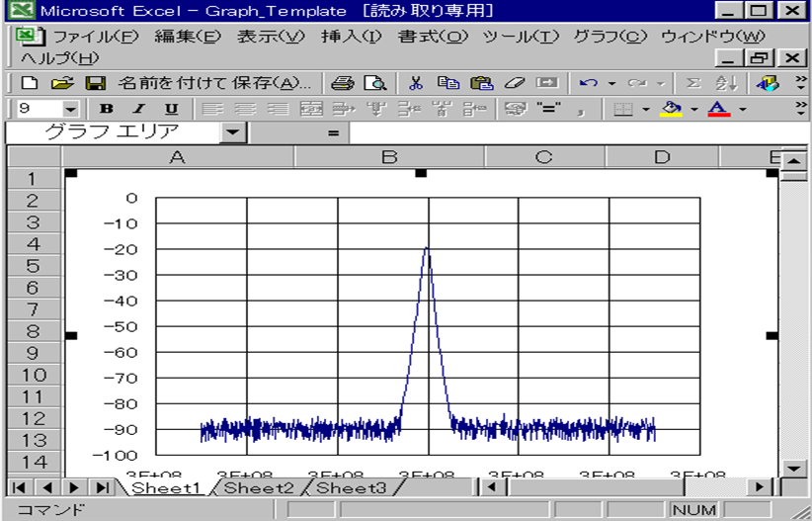Click the Print icon
The width and height of the screenshot is (812, 521).
tap(343, 83)
